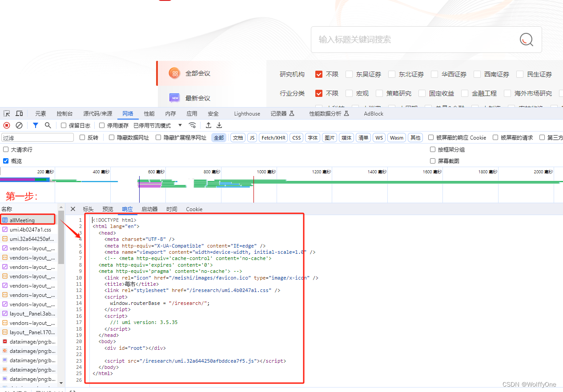Toggle 停用缓存 checkbox
This screenshot has height=392, width=563.
pyautogui.click(x=102, y=126)
